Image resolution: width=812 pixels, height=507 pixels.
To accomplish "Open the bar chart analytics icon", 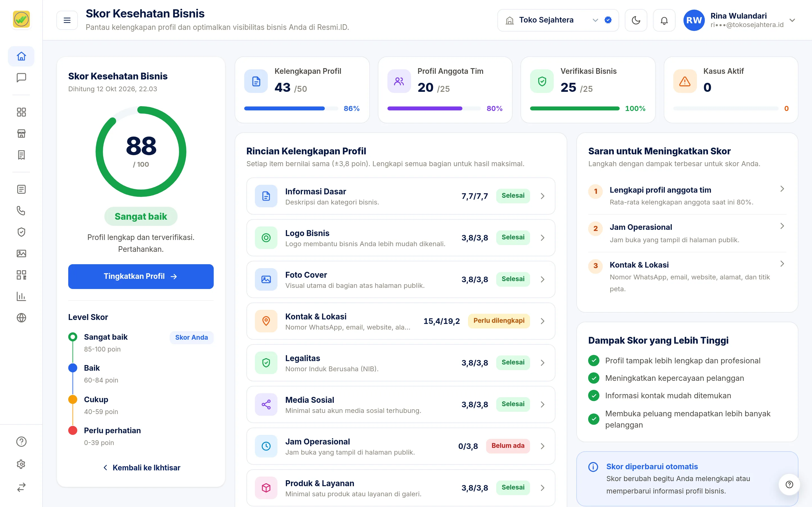I will click(21, 296).
